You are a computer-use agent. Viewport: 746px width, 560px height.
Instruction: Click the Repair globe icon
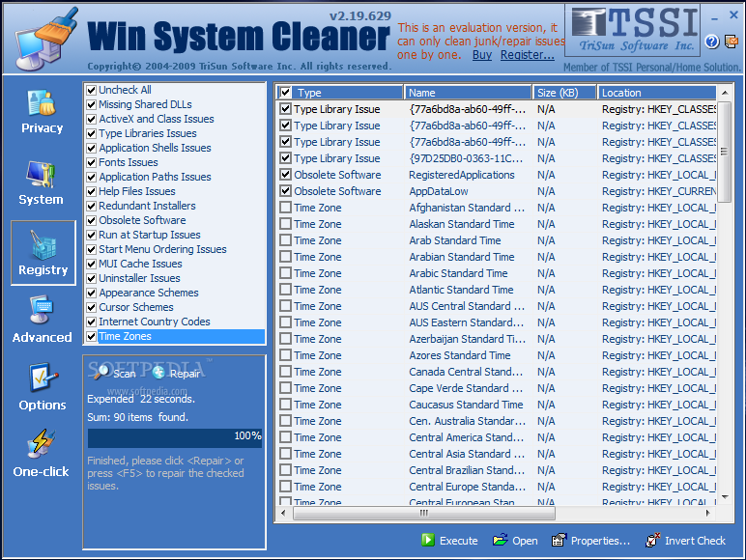[x=158, y=373]
